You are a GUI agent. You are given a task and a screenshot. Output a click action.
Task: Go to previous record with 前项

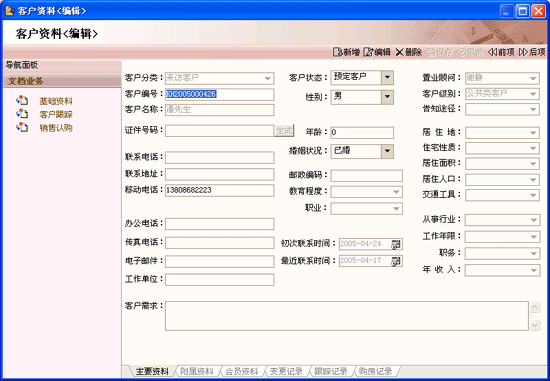[501, 52]
